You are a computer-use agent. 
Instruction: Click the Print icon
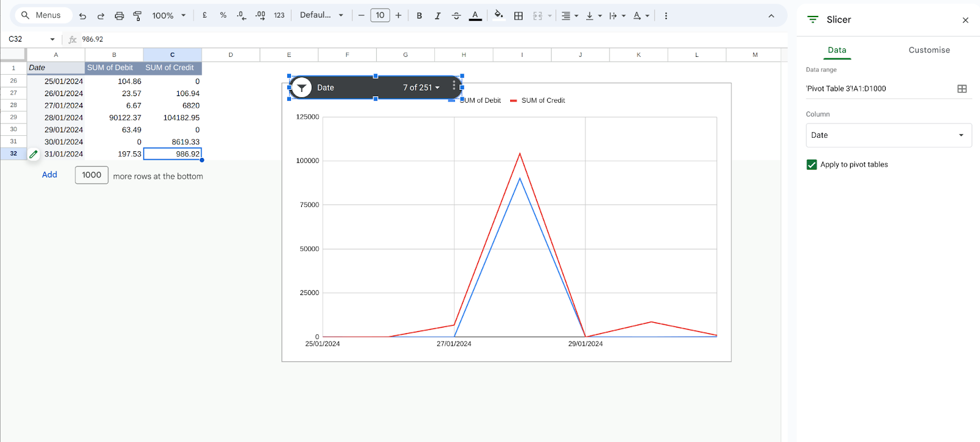119,16
